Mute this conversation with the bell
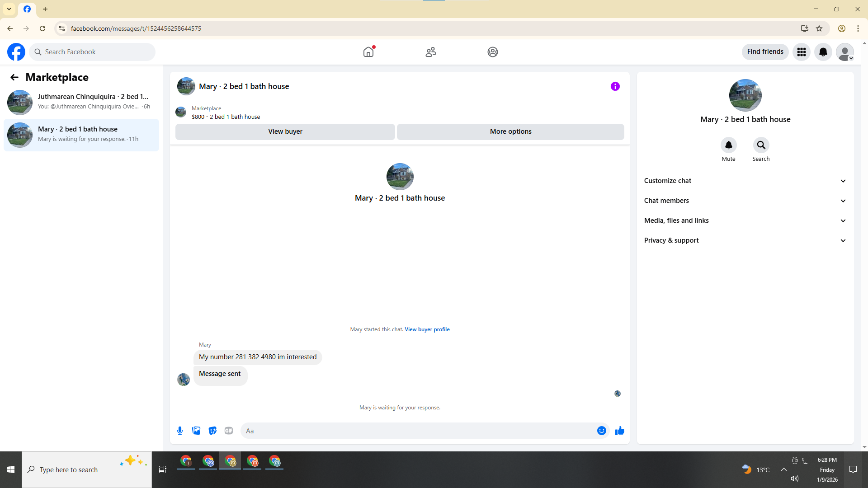 (x=728, y=145)
